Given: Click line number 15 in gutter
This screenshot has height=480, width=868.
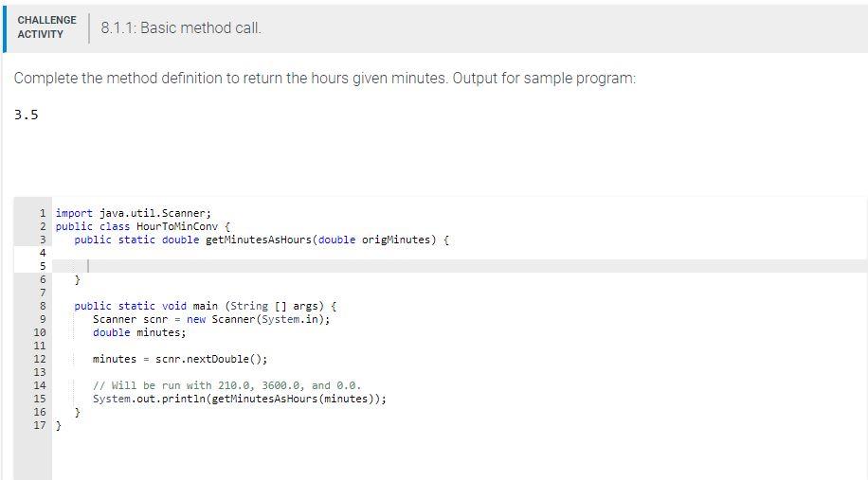Looking at the screenshot, I should coord(40,399).
